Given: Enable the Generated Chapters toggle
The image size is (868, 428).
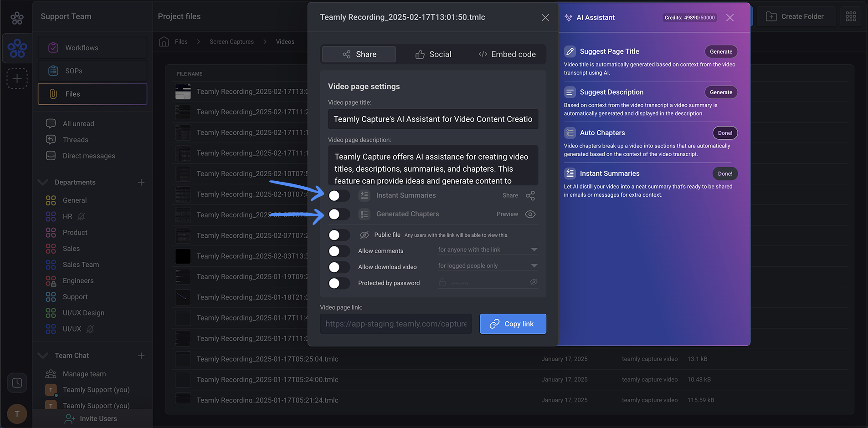Looking at the screenshot, I should click(339, 214).
